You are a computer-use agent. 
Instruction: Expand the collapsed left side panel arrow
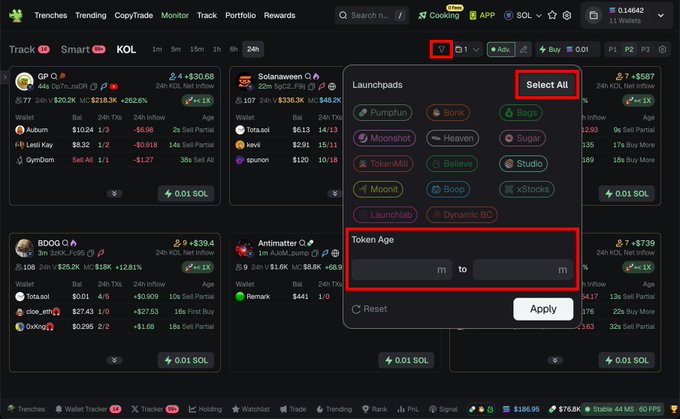point(4,77)
